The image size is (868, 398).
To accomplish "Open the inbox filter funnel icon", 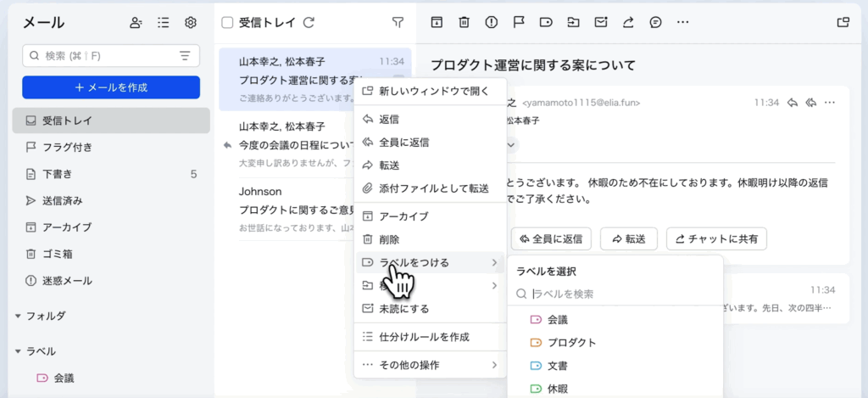I will tap(398, 23).
